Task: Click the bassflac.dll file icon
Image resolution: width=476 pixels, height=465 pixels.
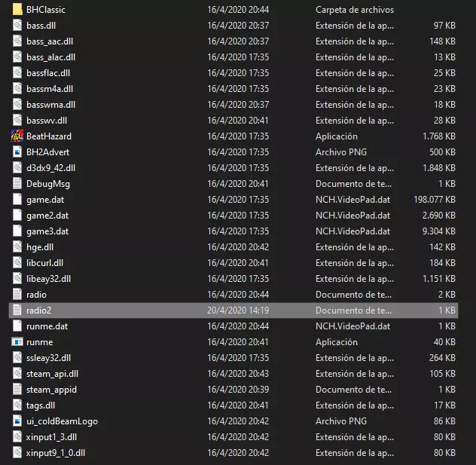Action: click(17, 73)
